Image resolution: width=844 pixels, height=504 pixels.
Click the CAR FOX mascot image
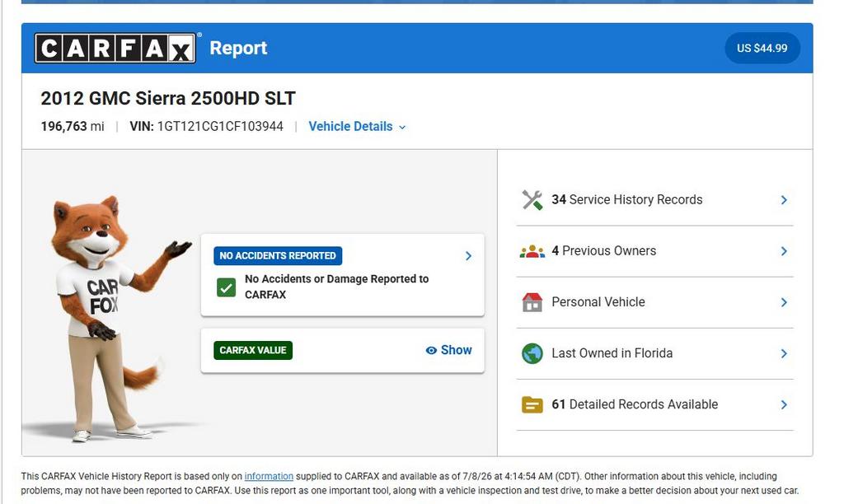tap(113, 319)
